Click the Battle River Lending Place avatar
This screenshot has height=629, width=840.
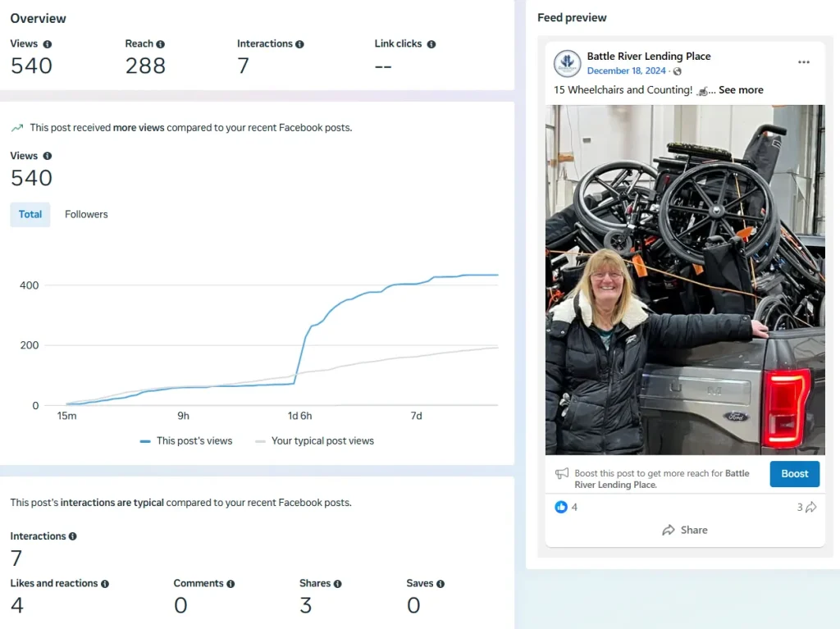567,64
